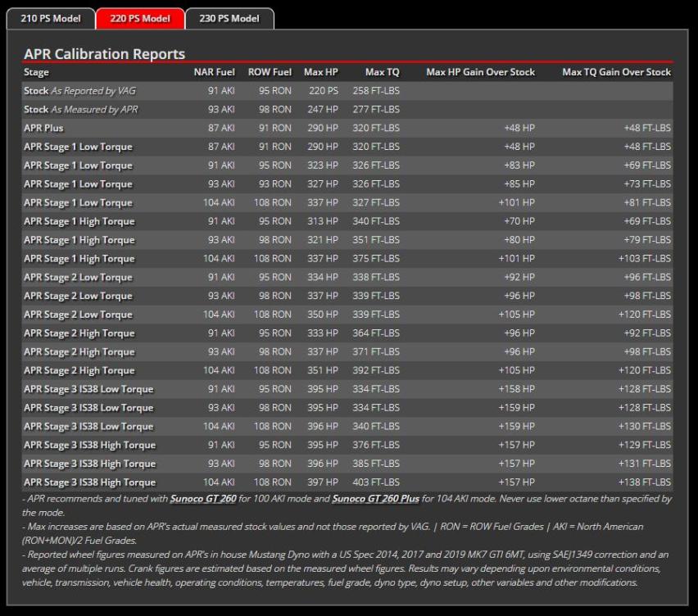Select the 220 PS Model tab
Viewport: 698px width, 616px height.
[140, 19]
